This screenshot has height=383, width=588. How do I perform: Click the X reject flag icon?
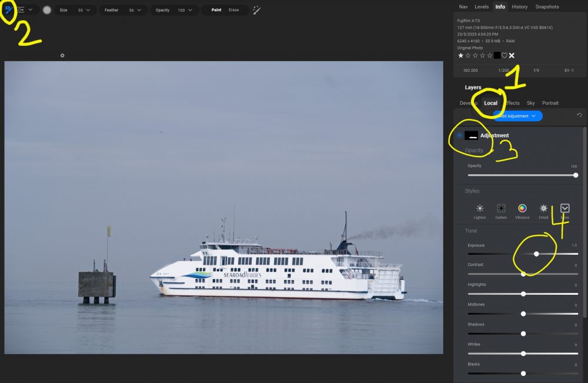tap(512, 55)
